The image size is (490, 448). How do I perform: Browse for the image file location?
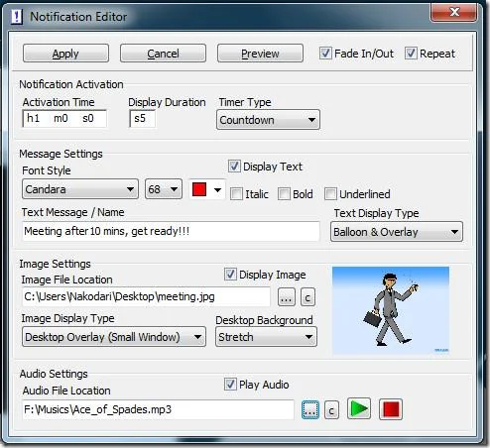point(287,297)
